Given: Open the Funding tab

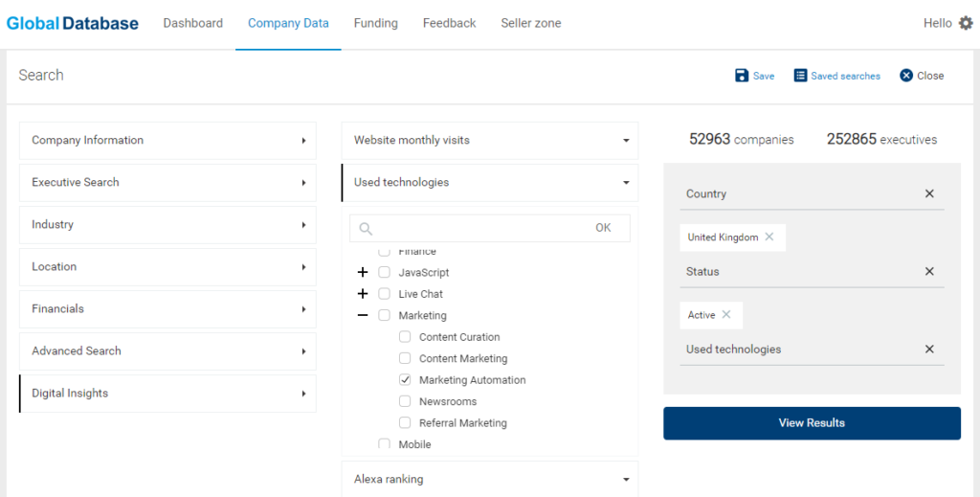Looking at the screenshot, I should click(x=375, y=23).
